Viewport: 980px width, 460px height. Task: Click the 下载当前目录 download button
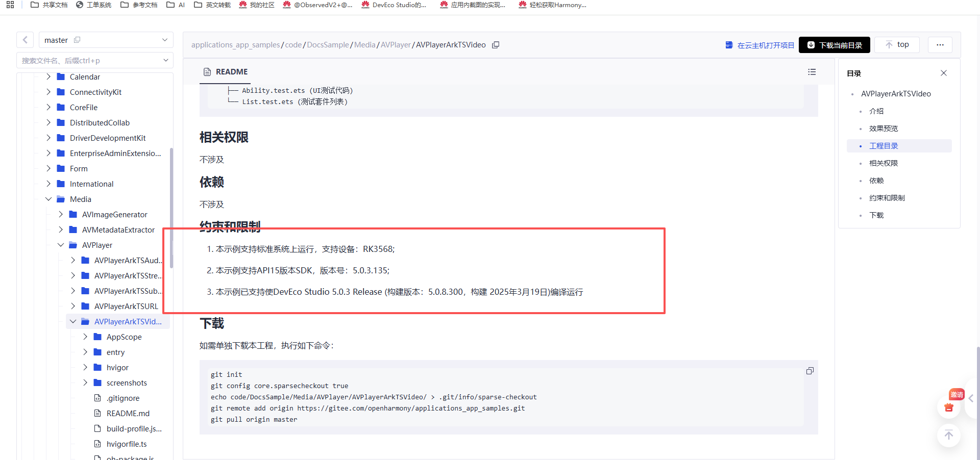[x=834, y=45]
